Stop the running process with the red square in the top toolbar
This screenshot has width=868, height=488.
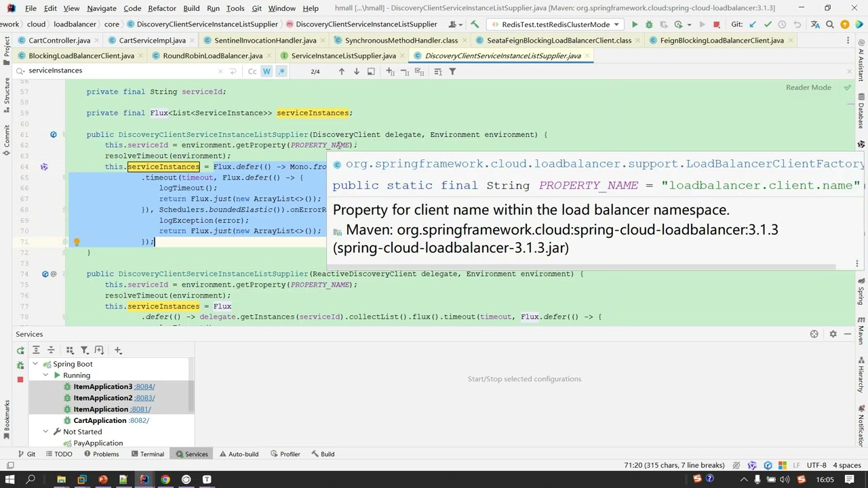tap(716, 24)
